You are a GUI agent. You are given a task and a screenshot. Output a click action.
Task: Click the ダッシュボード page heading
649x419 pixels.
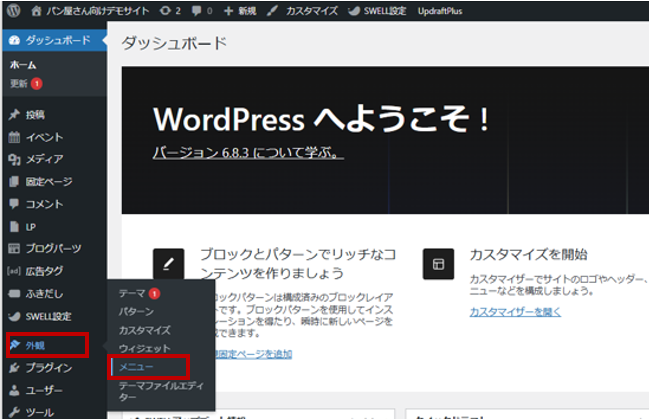(x=174, y=43)
